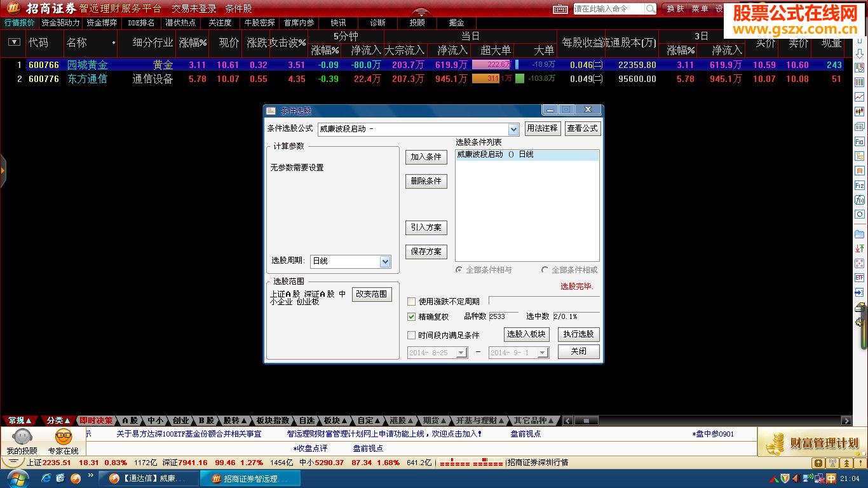Open the folder icon in right sidebar

point(860,234)
